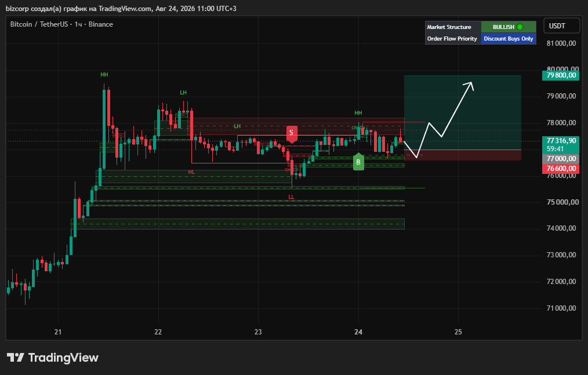Select the current price label 77 316,90

pyautogui.click(x=561, y=141)
